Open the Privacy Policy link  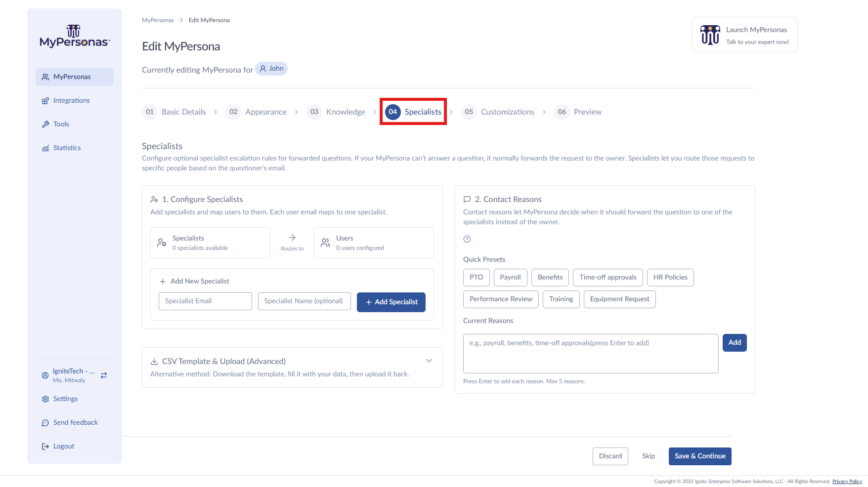point(847,482)
